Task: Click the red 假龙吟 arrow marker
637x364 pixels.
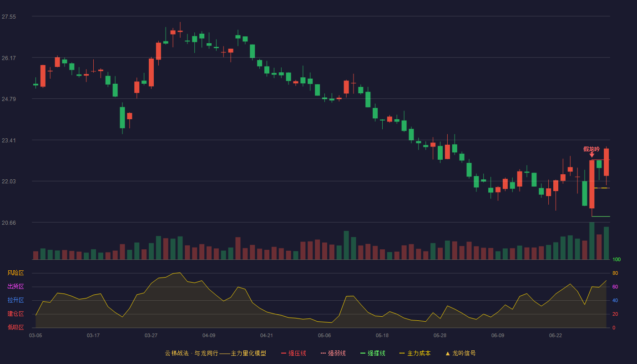Action: (x=592, y=155)
